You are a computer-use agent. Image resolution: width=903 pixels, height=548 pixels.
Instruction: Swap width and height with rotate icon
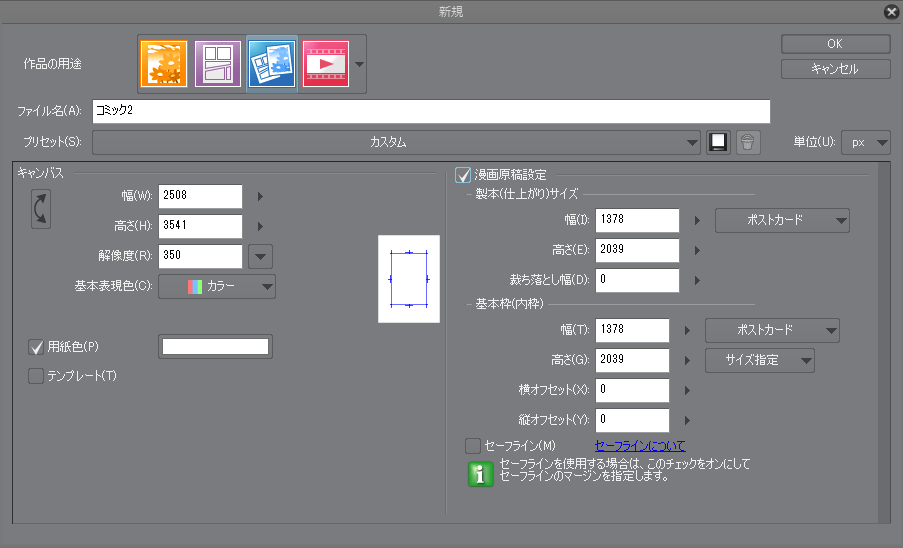click(41, 209)
